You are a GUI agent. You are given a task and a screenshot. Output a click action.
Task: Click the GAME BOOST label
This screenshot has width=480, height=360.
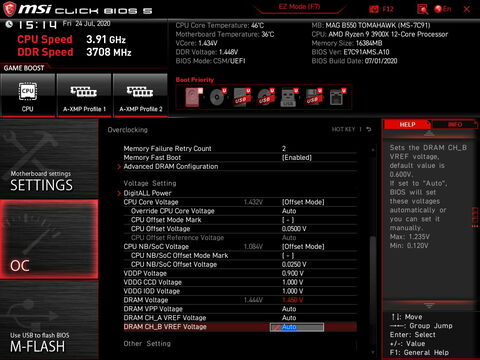click(x=24, y=68)
